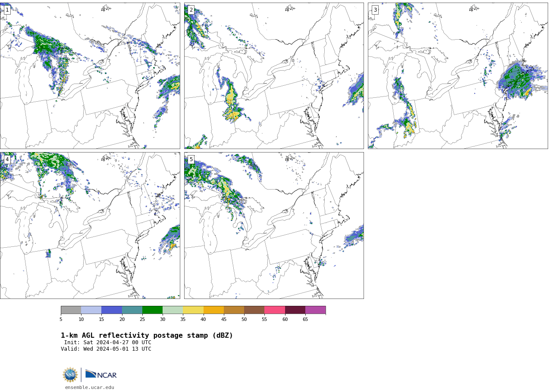Image resolution: width=552 pixels, height=392 pixels.
Task: Click the gray 5-10 dBZ swatch
Action: coord(71,310)
